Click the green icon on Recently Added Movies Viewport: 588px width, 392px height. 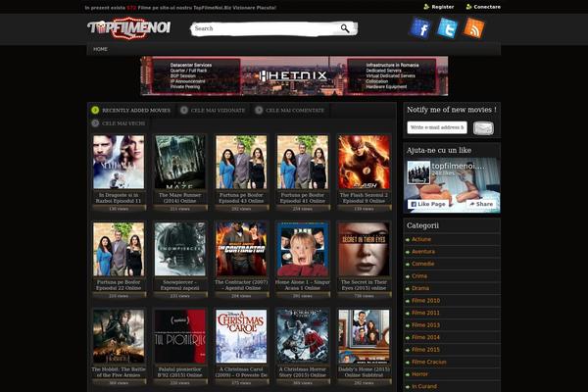coord(95,111)
